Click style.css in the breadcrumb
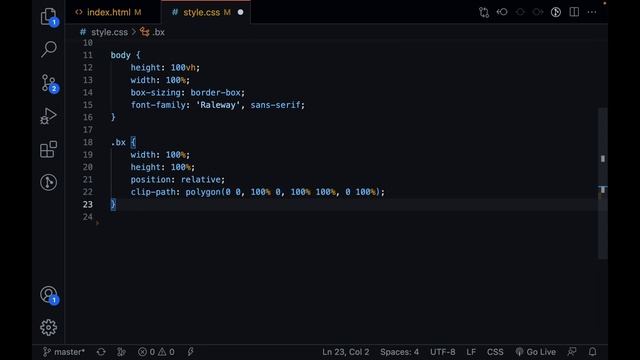The width and height of the screenshot is (640, 360). point(109,32)
